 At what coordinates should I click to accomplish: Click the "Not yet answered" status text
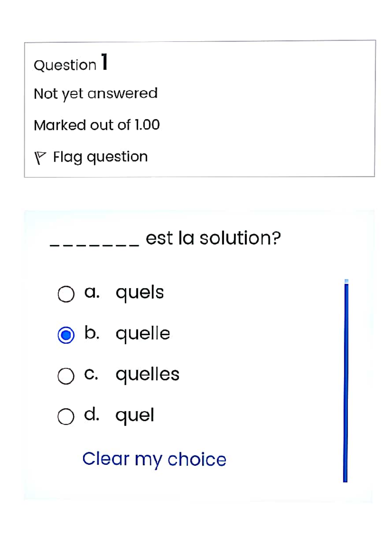96,93
